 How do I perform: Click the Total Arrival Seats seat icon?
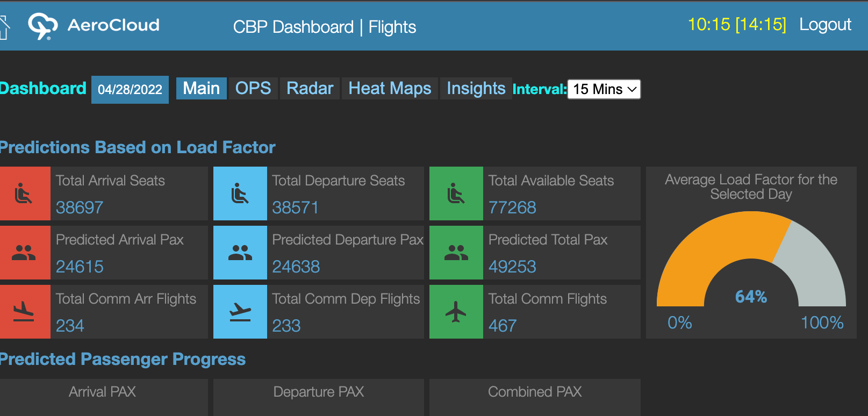click(24, 193)
